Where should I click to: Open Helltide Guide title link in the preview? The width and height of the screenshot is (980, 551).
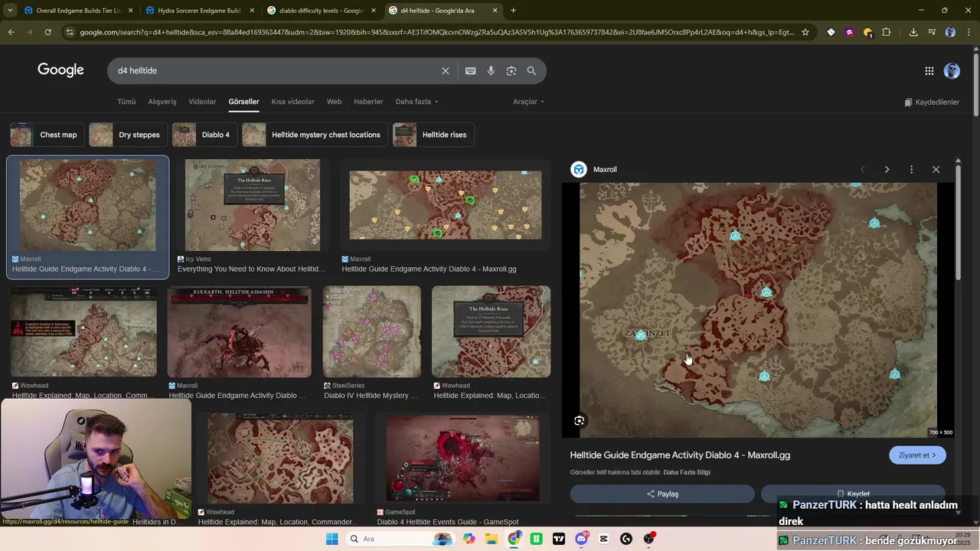680,455
